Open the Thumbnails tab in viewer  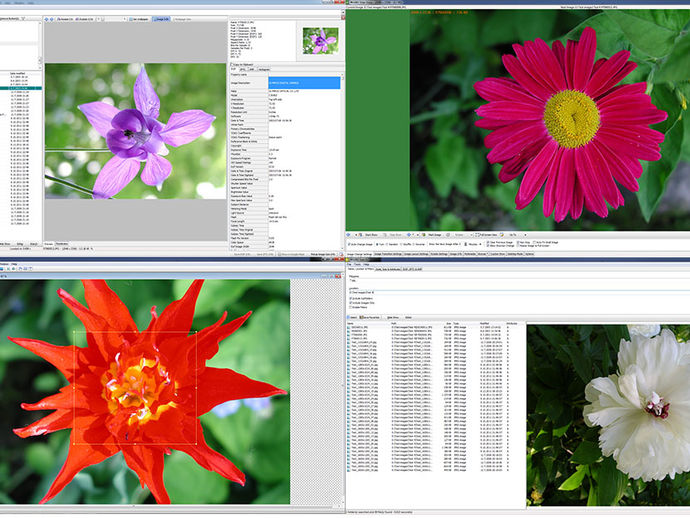tap(62, 244)
